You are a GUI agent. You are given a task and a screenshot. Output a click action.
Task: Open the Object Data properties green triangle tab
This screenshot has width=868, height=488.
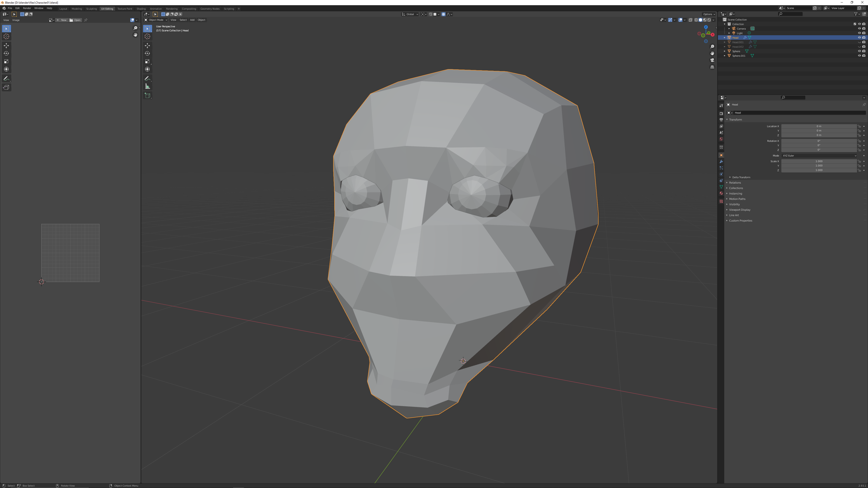[721, 187]
